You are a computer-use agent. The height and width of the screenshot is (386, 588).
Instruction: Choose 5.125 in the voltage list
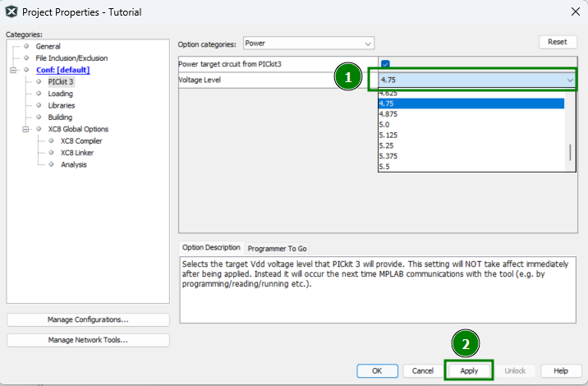click(471, 135)
